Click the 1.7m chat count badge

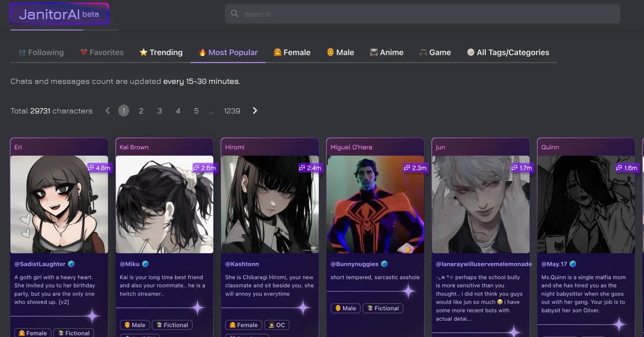[522, 168]
